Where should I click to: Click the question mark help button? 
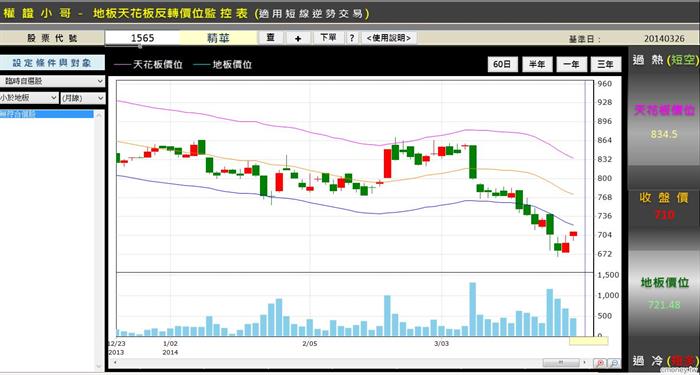(x=352, y=38)
